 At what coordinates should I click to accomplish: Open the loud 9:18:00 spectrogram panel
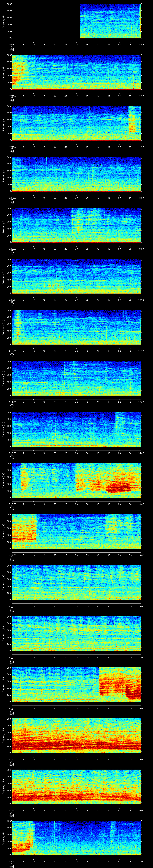tap(77, 736)
